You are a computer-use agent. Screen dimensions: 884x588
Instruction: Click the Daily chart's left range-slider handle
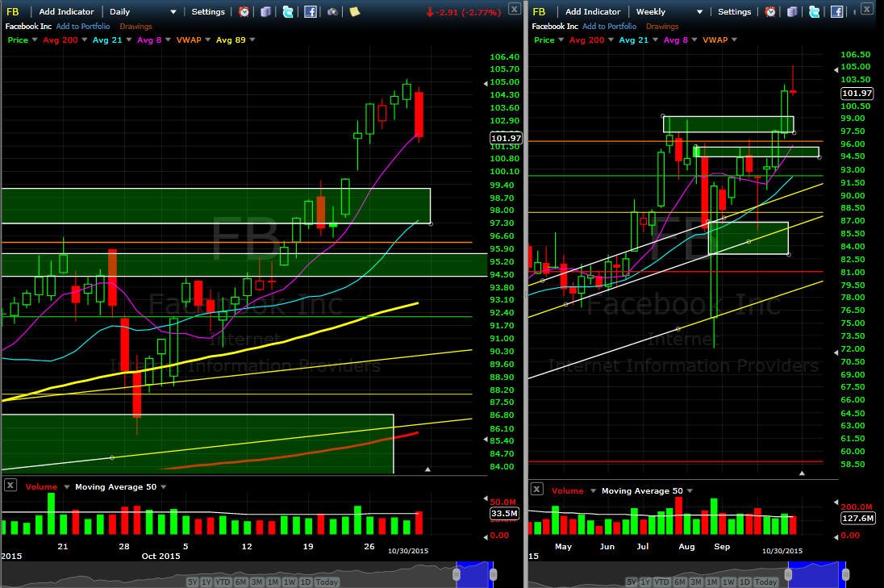point(457,574)
